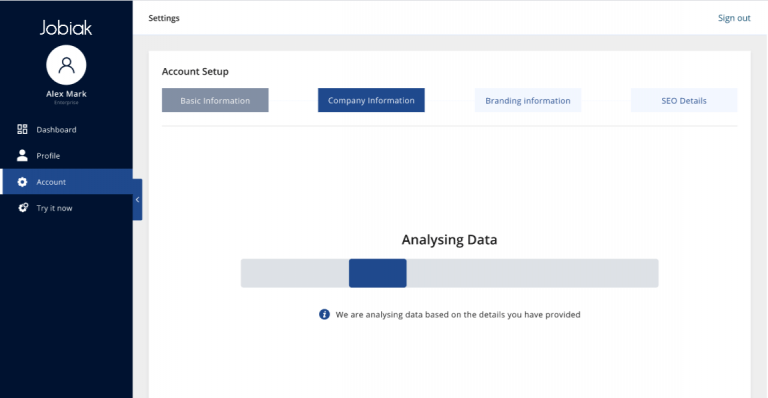The height and width of the screenshot is (398, 768).
Task: Click the 'We are analysing data' message
Action: 458,314
